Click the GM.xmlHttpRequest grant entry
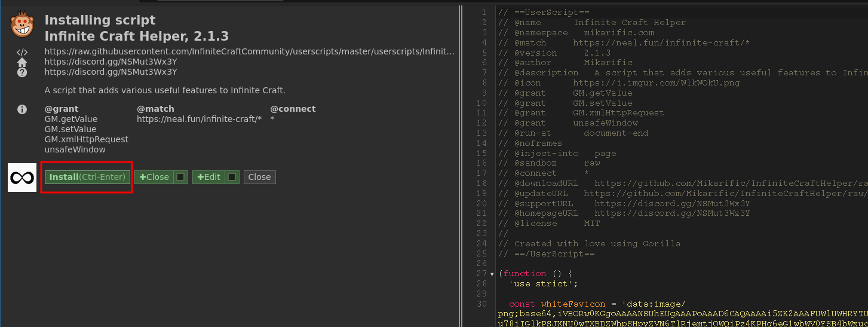The height and width of the screenshot is (327, 868). tap(87, 139)
